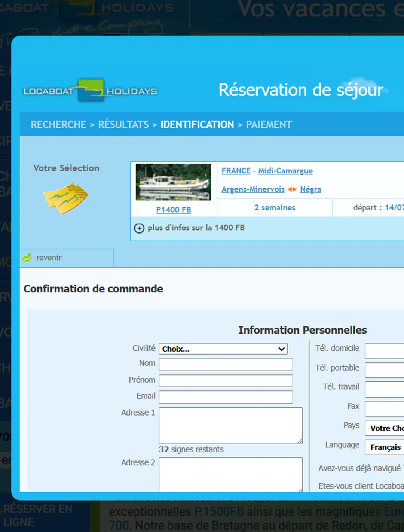Click the Tél. domicile field
The height and width of the screenshot is (532, 404).
point(385,351)
